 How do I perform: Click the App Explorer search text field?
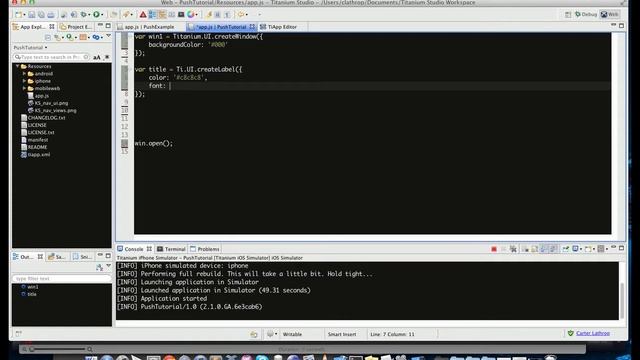point(51,57)
